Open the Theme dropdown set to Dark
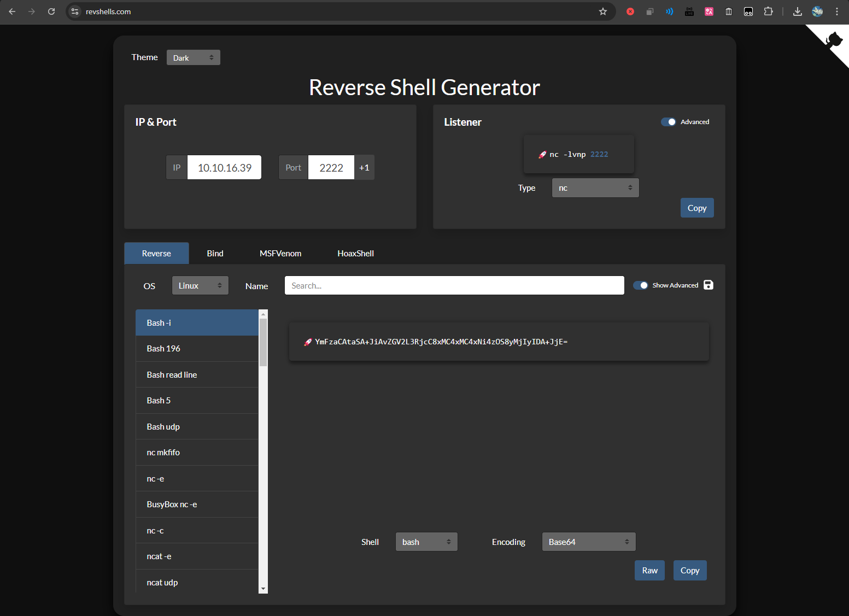 coord(194,57)
